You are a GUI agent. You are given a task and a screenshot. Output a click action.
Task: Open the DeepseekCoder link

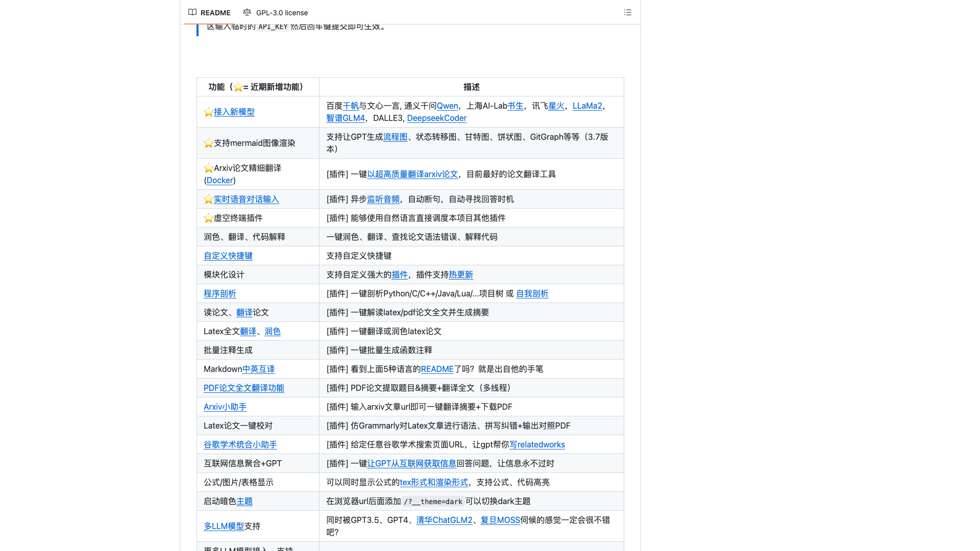[x=437, y=118]
